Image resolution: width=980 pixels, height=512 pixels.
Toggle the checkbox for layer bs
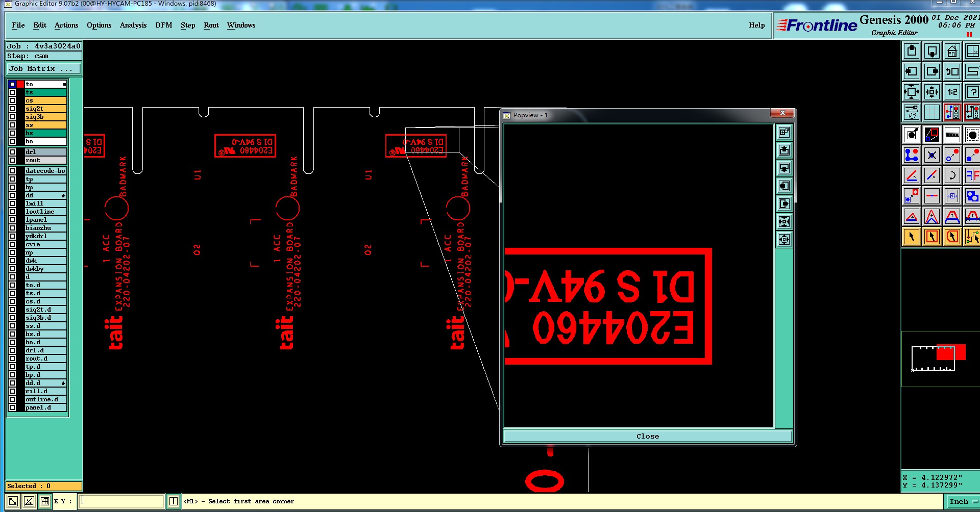click(12, 133)
